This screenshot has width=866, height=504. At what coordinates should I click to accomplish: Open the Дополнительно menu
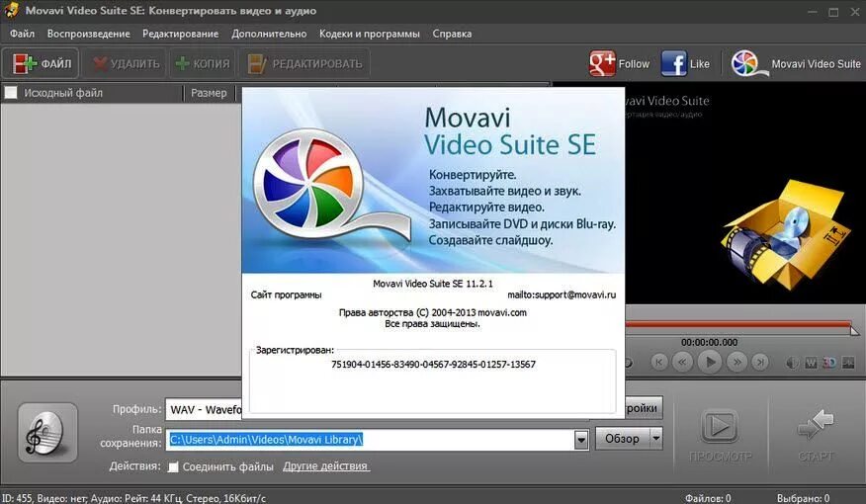269,34
